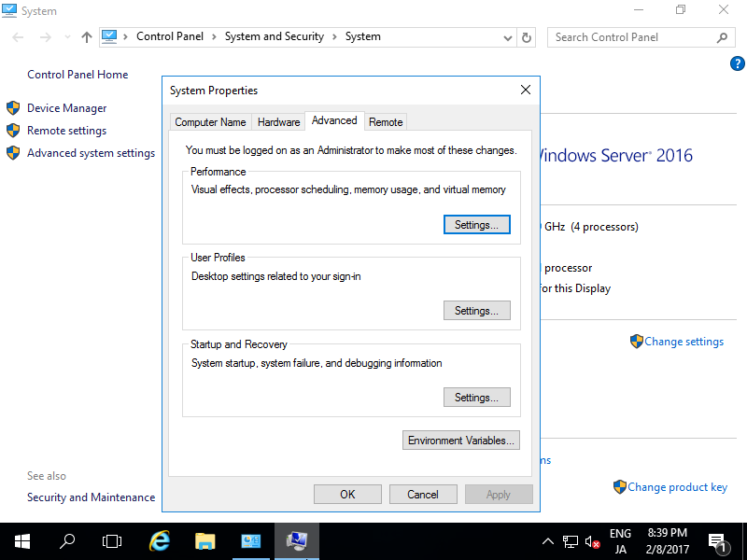This screenshot has height=560, width=747.
Task: Click the network icon in the tray
Action: coord(571,540)
